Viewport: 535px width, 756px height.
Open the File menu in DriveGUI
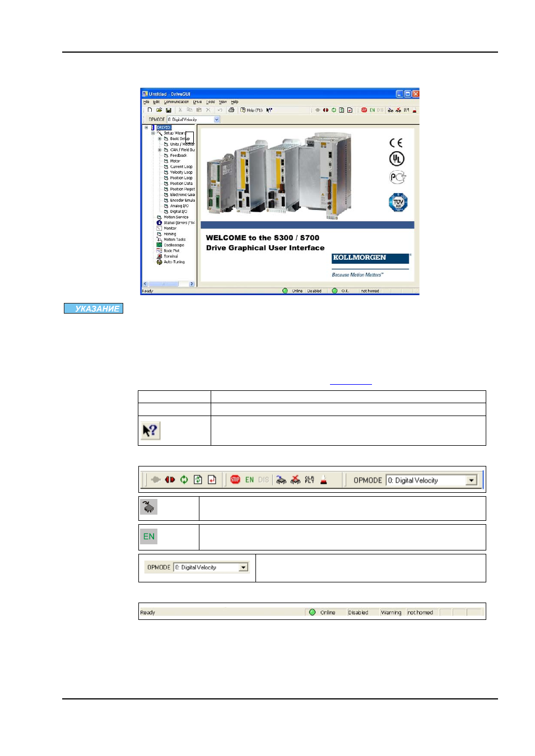146,102
